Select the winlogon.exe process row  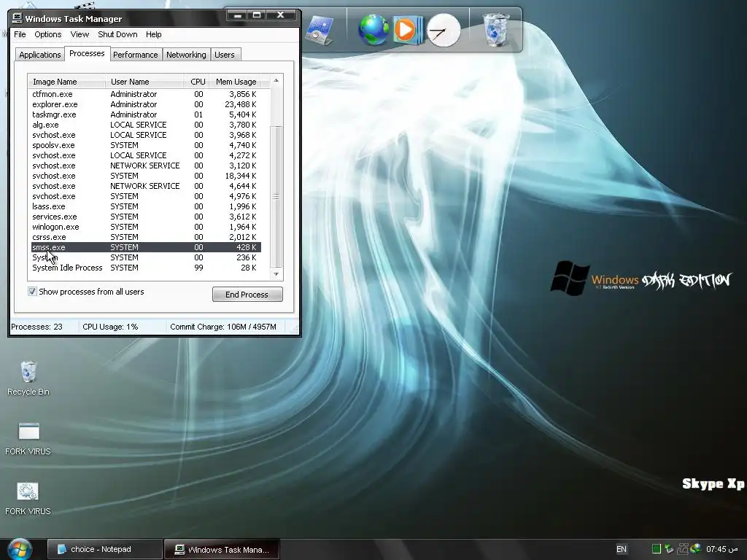click(x=146, y=227)
